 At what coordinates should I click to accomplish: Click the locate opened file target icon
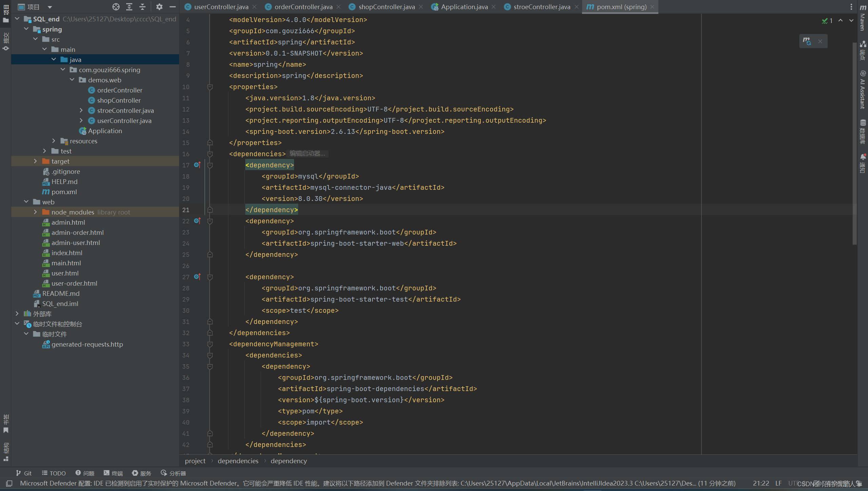click(x=116, y=7)
